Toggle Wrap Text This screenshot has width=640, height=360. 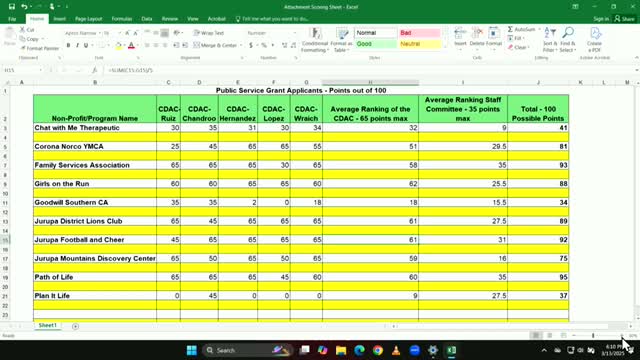pyautogui.click(x=209, y=33)
